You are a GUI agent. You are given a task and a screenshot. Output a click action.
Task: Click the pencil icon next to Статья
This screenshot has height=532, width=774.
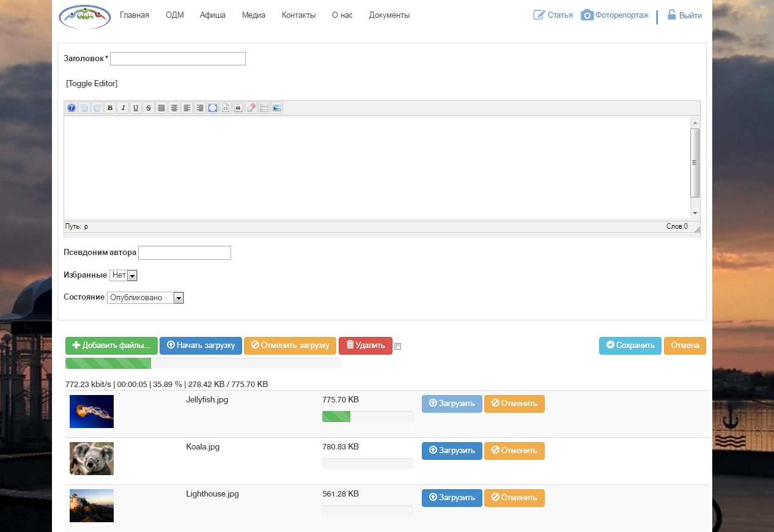tap(539, 15)
